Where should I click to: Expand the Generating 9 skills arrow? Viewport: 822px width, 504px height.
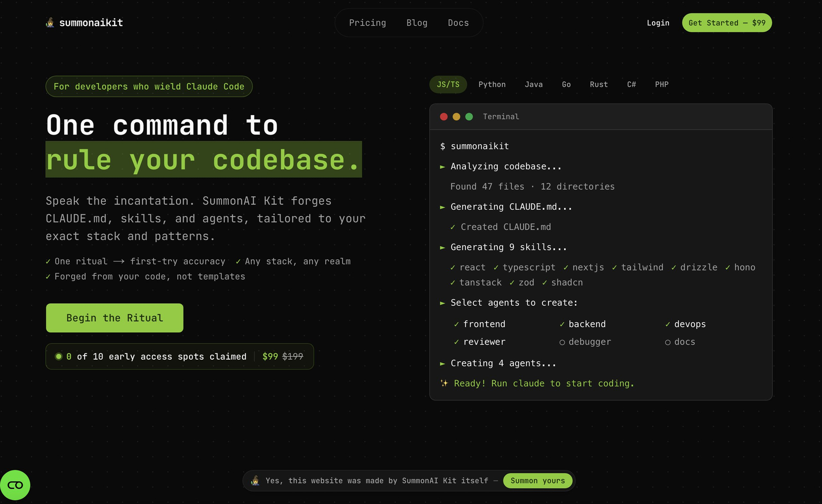click(442, 248)
